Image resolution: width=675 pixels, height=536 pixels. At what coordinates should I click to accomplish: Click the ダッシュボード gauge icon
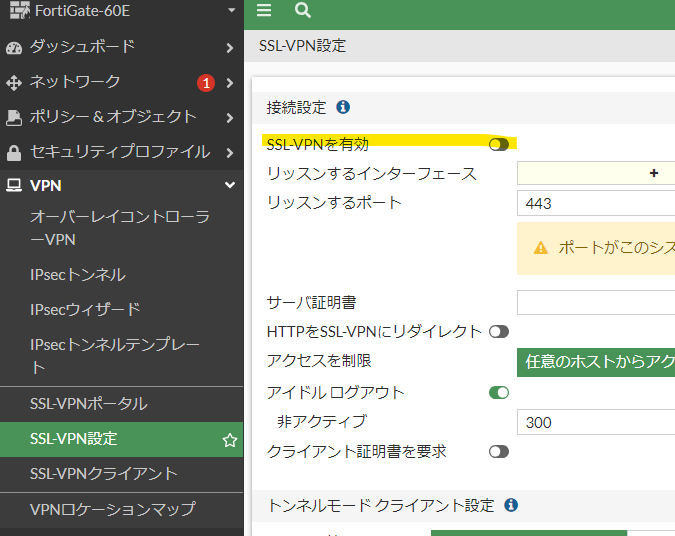point(14,48)
